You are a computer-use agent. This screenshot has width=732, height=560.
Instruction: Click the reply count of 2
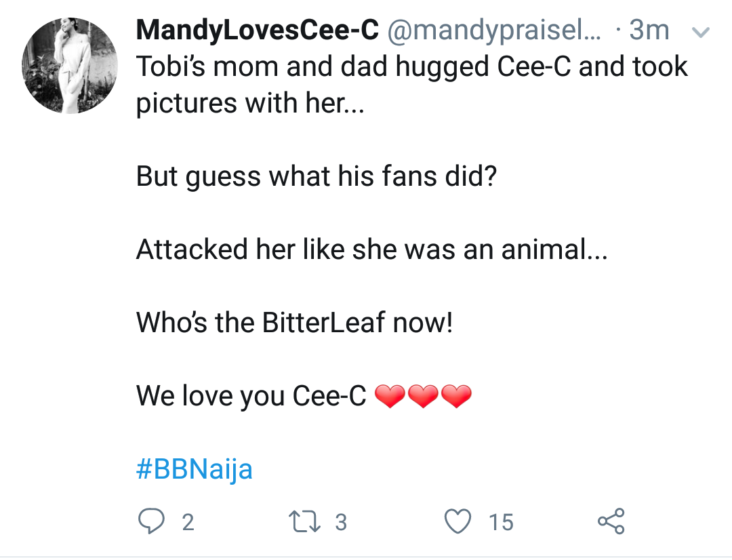(188, 522)
